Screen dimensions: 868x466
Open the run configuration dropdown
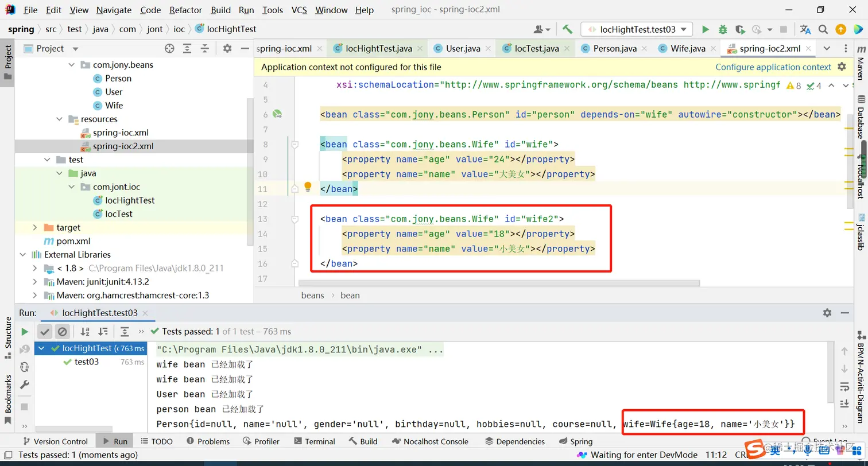[637, 29]
